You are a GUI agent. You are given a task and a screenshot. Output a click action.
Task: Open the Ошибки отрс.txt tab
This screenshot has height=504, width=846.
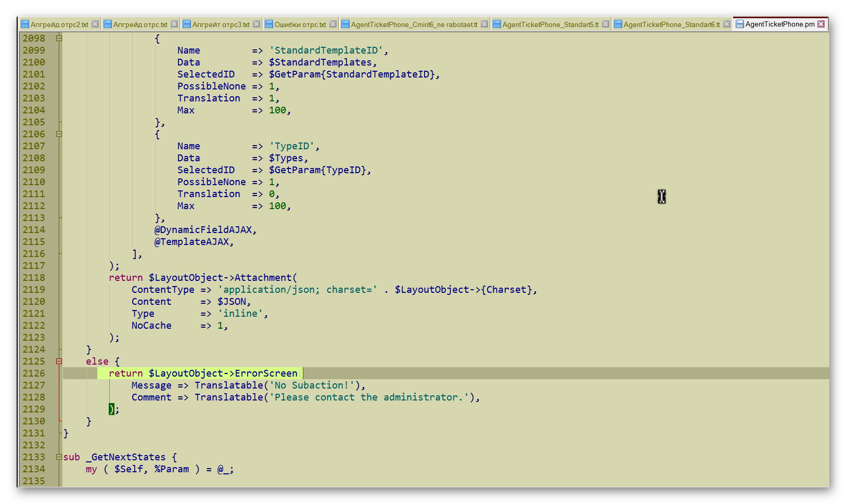pos(300,24)
